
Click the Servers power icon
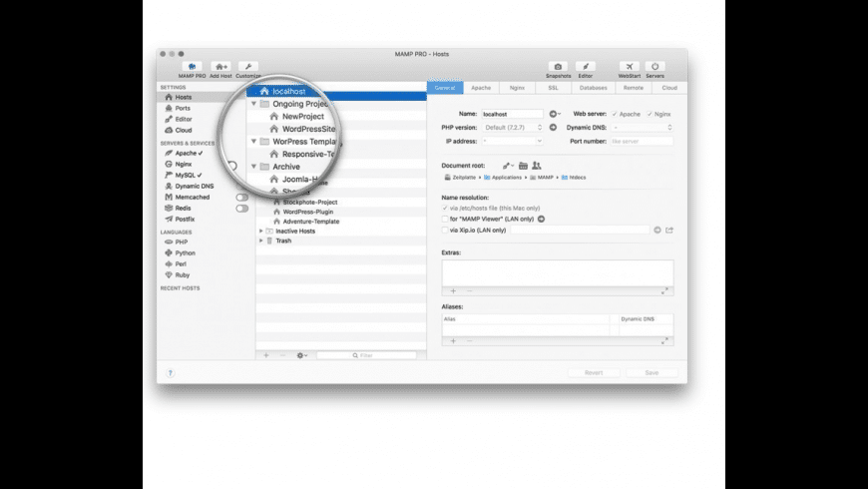coord(654,67)
